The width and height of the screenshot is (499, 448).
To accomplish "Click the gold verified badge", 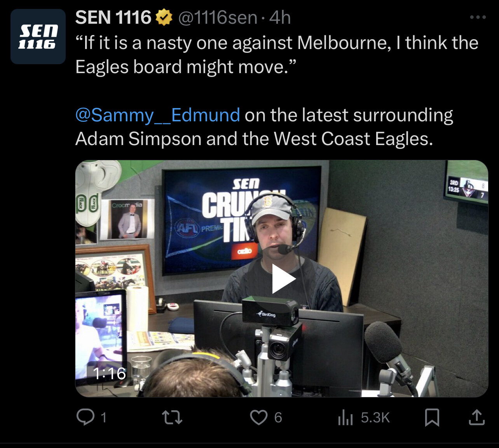I will [x=164, y=18].
